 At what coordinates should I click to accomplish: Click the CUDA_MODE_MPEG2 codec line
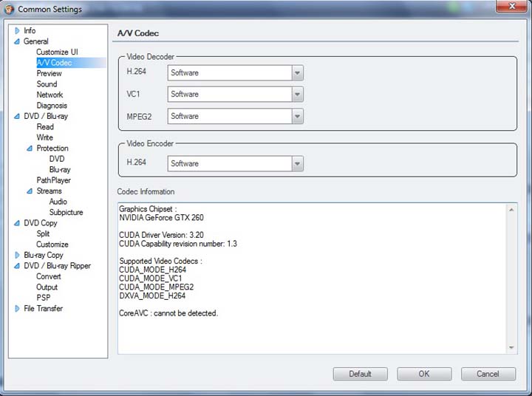pos(157,287)
